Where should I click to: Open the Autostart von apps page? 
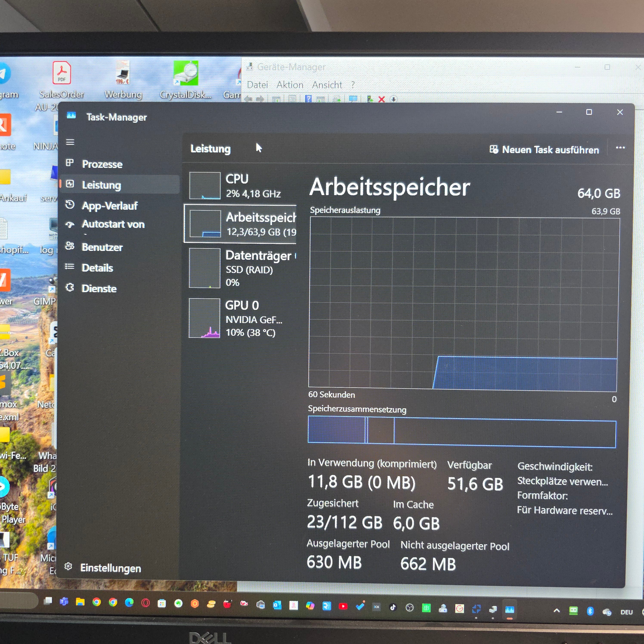(113, 224)
